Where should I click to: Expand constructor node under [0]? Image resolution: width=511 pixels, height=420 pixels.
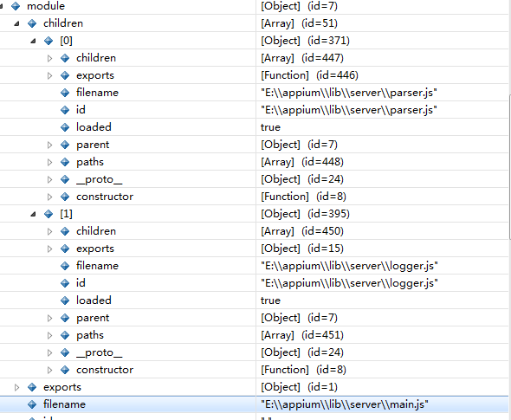49,197
